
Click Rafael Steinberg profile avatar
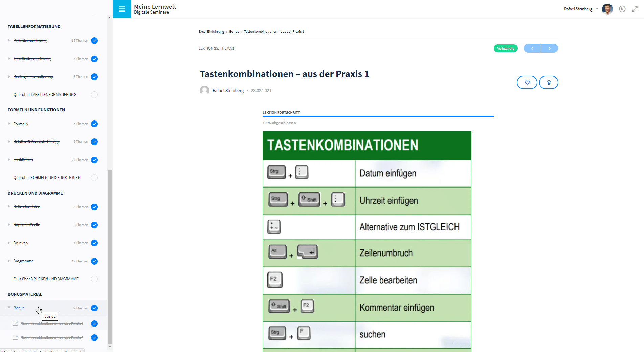607,9
